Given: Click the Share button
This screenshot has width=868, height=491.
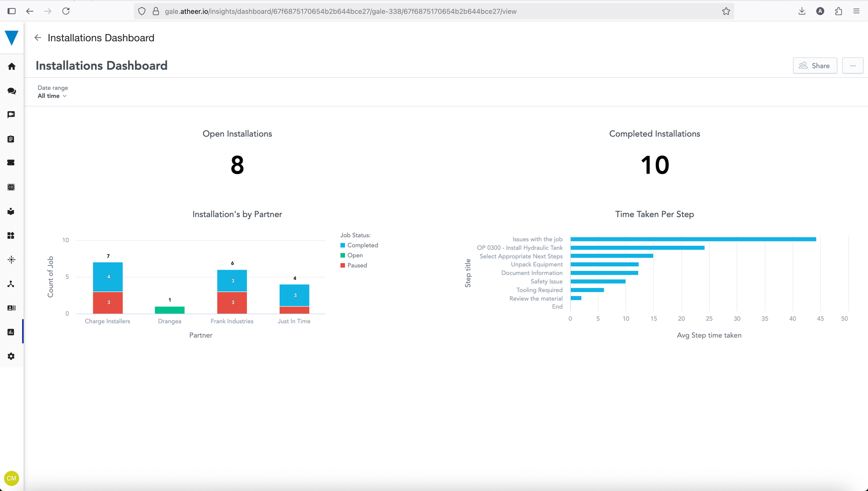Looking at the screenshot, I should [815, 66].
